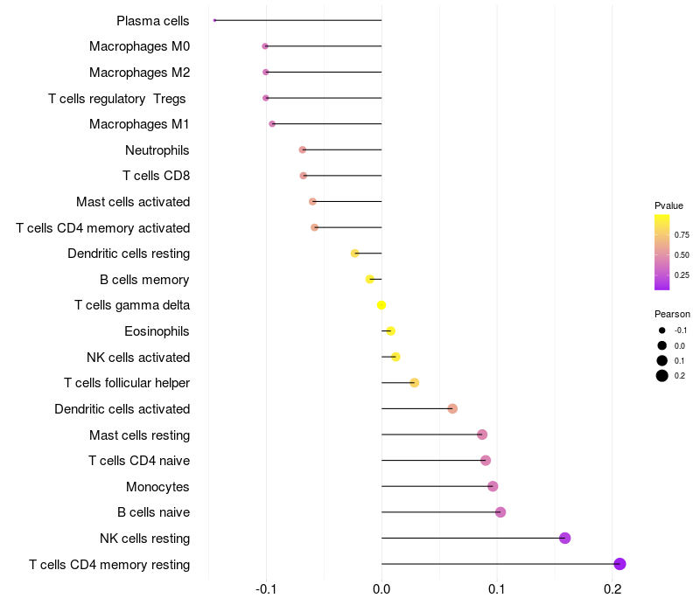This screenshot has width=700, height=612.
Task: Click the Pvalue legend title
Action: pyautogui.click(x=668, y=205)
